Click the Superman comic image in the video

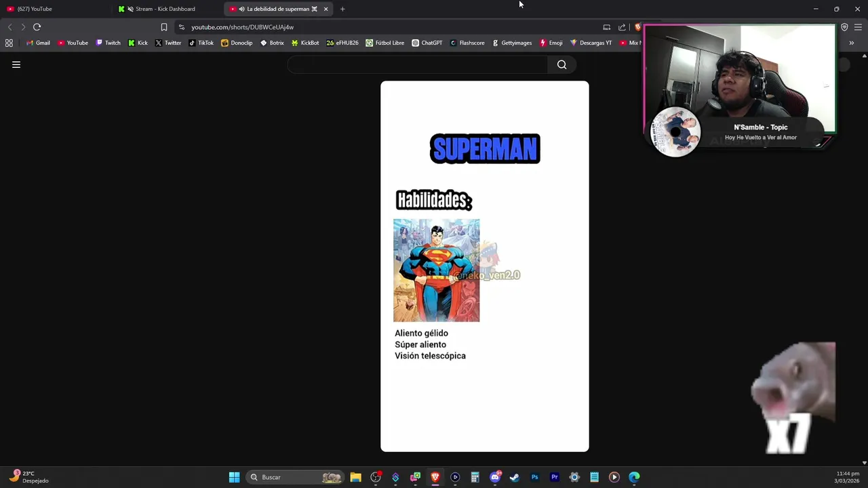(x=436, y=270)
